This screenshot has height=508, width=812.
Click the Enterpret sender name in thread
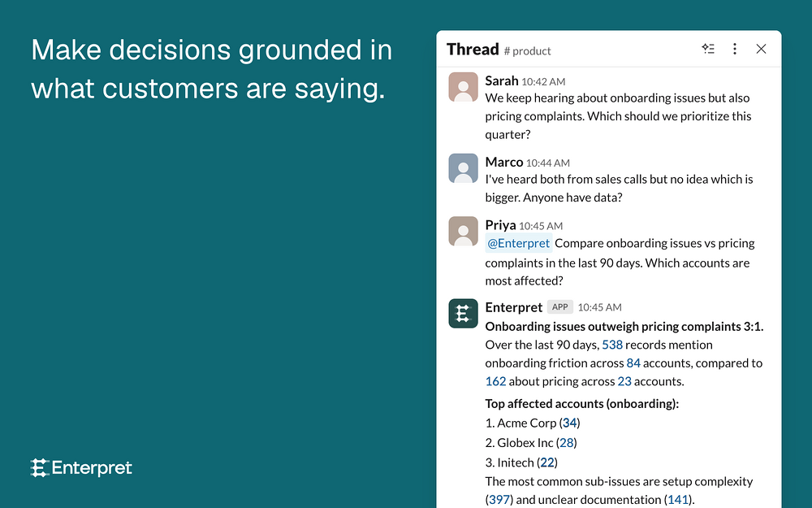514,307
